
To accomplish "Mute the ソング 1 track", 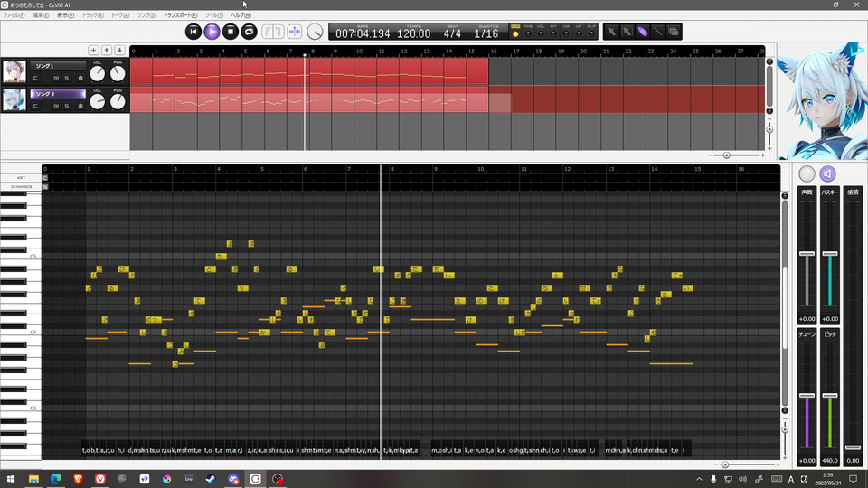I will pos(56,78).
